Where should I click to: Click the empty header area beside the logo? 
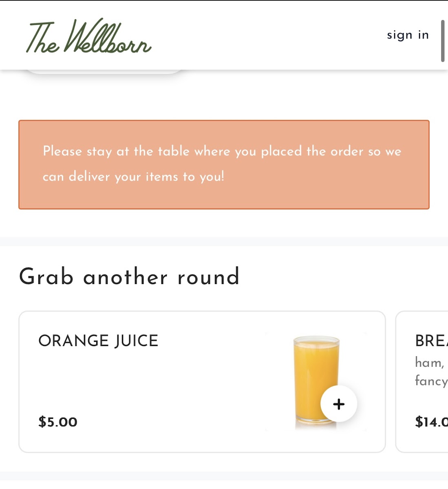point(265,35)
